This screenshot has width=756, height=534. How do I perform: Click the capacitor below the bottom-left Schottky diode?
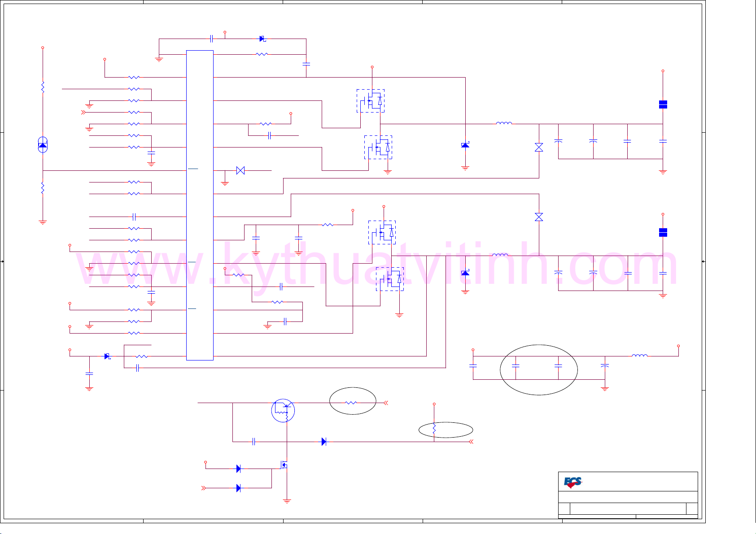click(89, 373)
